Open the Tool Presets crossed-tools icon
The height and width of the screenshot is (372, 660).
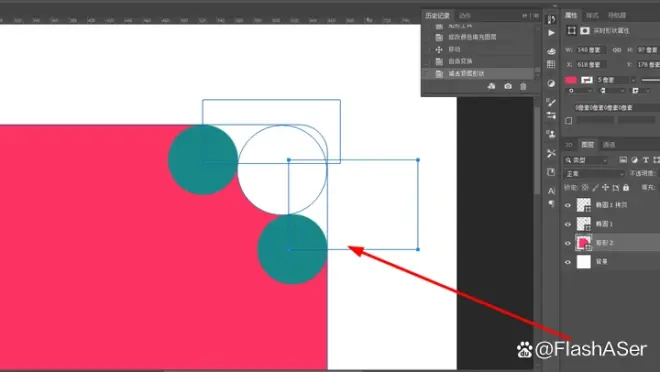click(551, 153)
